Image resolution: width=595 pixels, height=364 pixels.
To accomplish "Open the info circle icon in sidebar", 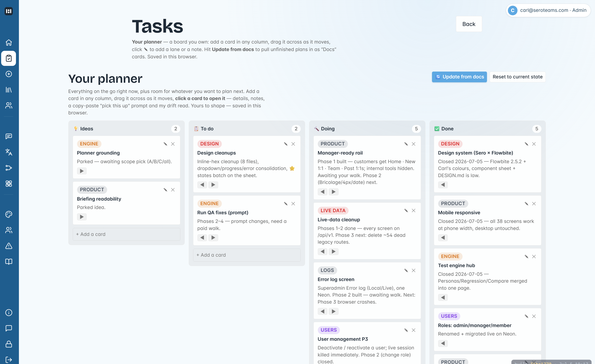I will click(x=9, y=312).
